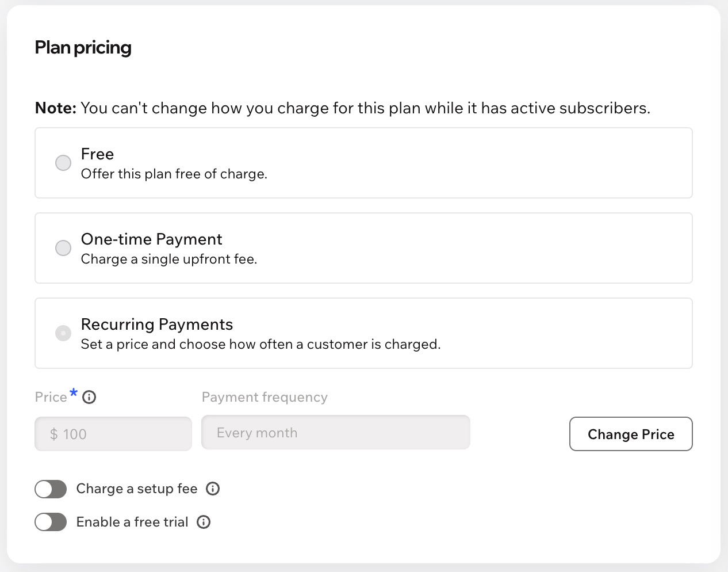Click the note about active subscribers
The height and width of the screenshot is (572, 728).
coord(343,108)
